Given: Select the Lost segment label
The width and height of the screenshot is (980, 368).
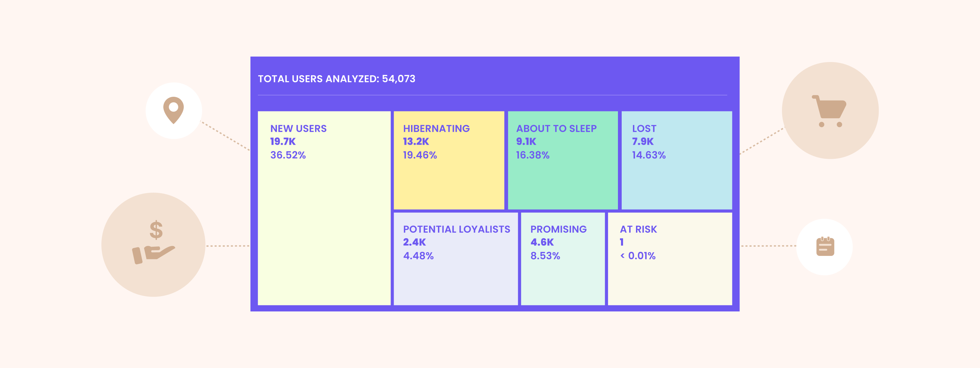Looking at the screenshot, I should click(644, 129).
